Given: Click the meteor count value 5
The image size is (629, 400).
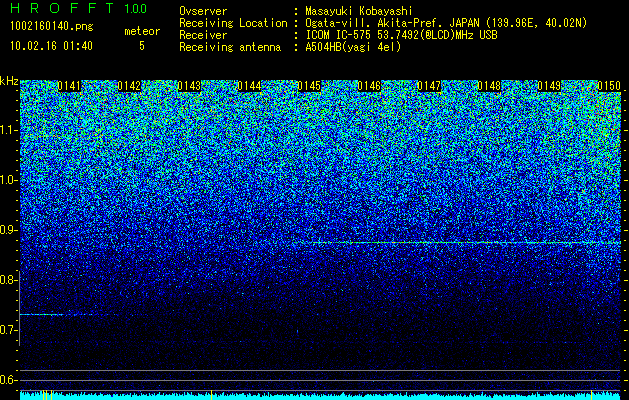Looking at the screenshot, I should coord(142,46).
